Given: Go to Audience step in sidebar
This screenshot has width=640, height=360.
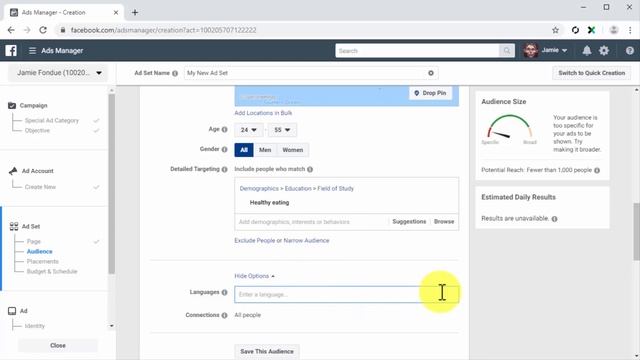Looking at the screenshot, I should (40, 251).
